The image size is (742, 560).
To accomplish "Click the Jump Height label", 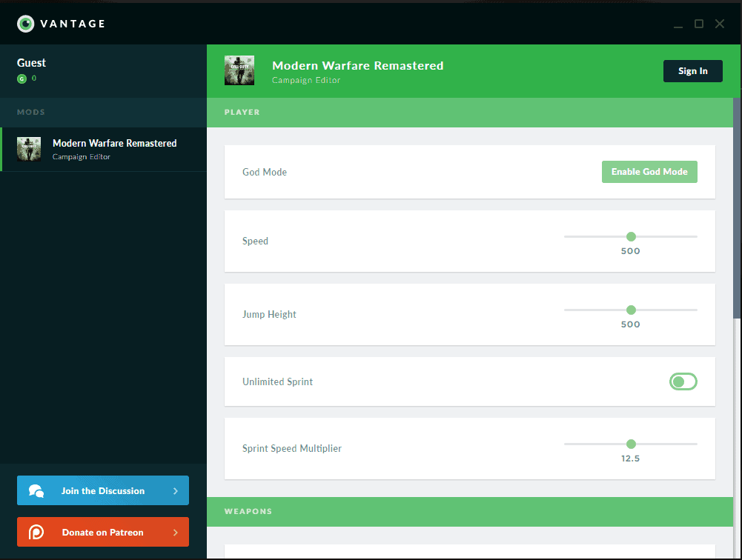I will pyautogui.click(x=269, y=315).
